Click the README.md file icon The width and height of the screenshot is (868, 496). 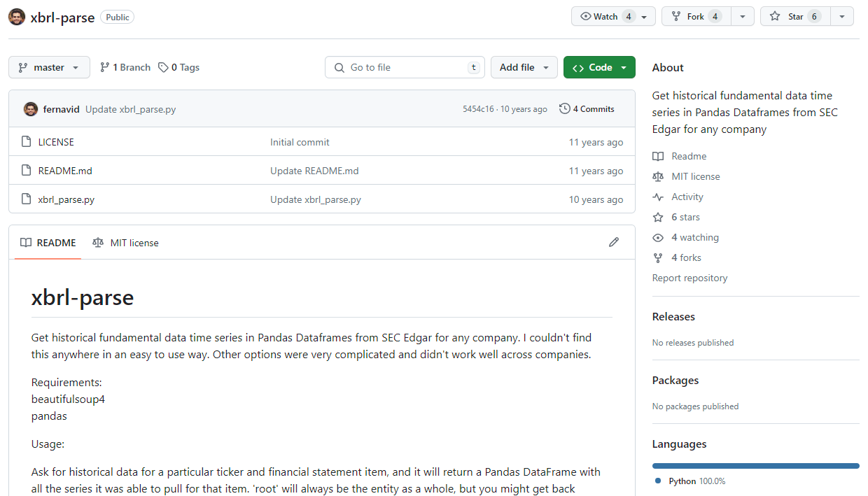pyautogui.click(x=26, y=171)
